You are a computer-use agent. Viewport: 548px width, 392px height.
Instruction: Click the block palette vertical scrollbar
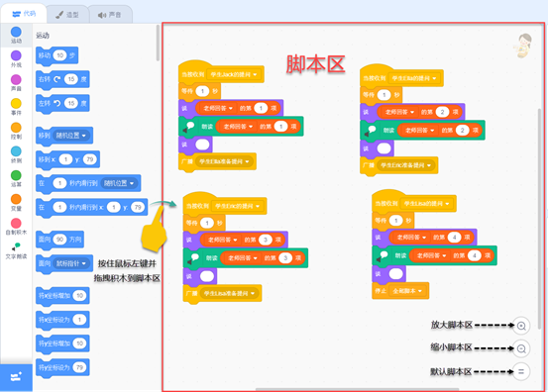click(x=158, y=43)
